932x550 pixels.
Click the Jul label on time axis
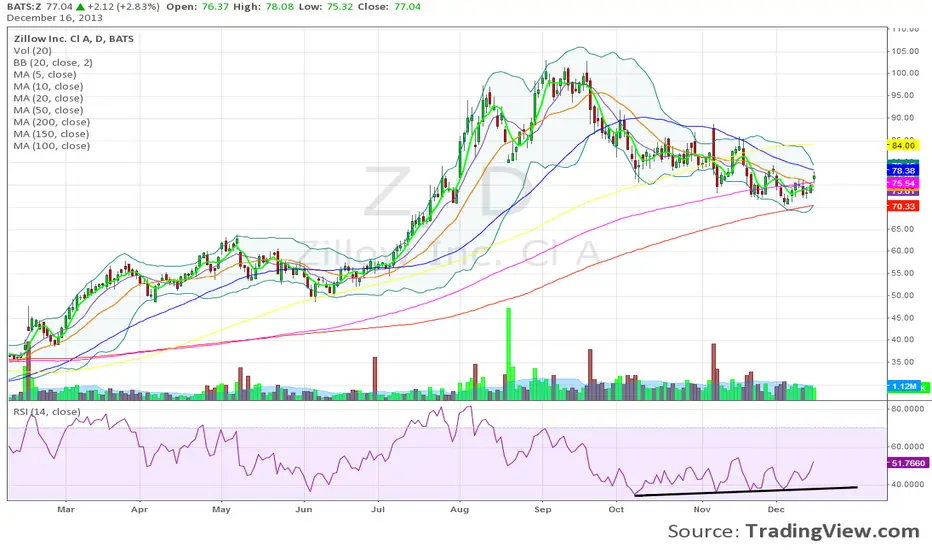click(377, 510)
